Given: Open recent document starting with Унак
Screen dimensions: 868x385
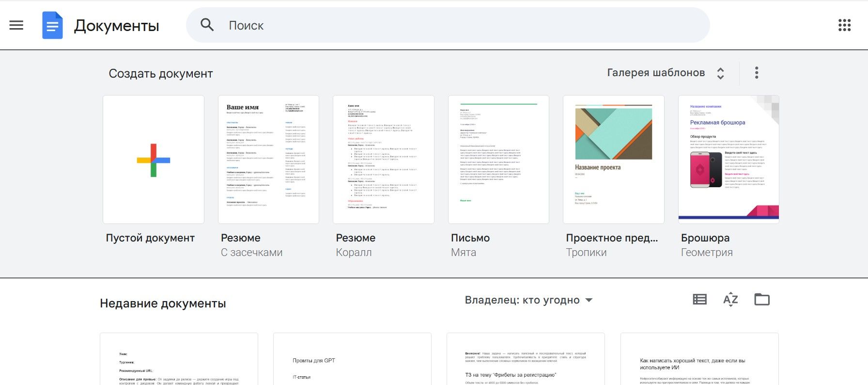Looking at the screenshot, I should click(x=179, y=359).
